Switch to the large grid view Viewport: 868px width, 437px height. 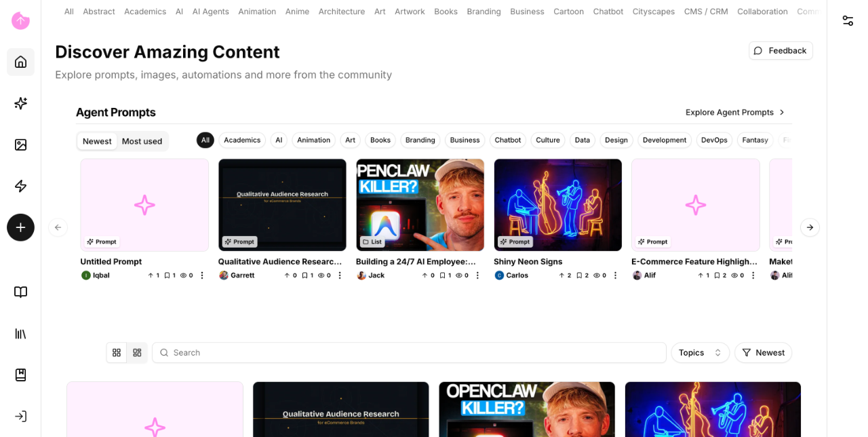(117, 353)
